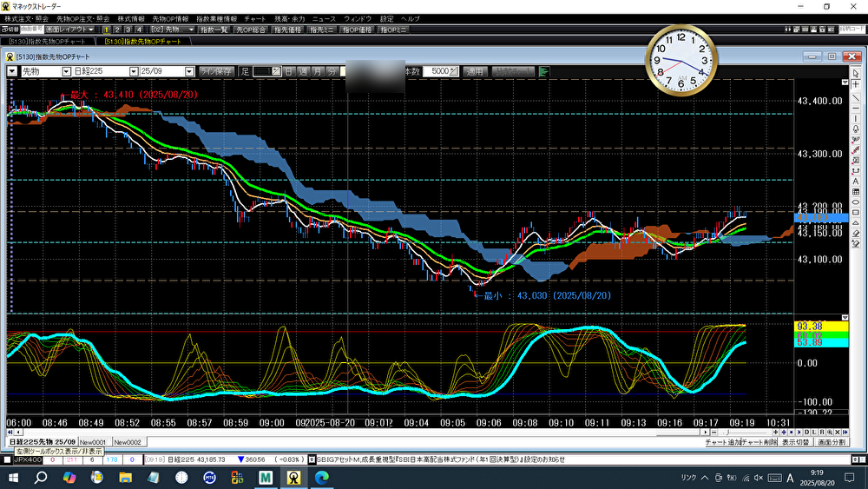Switch to screen layout 2

coord(117,30)
